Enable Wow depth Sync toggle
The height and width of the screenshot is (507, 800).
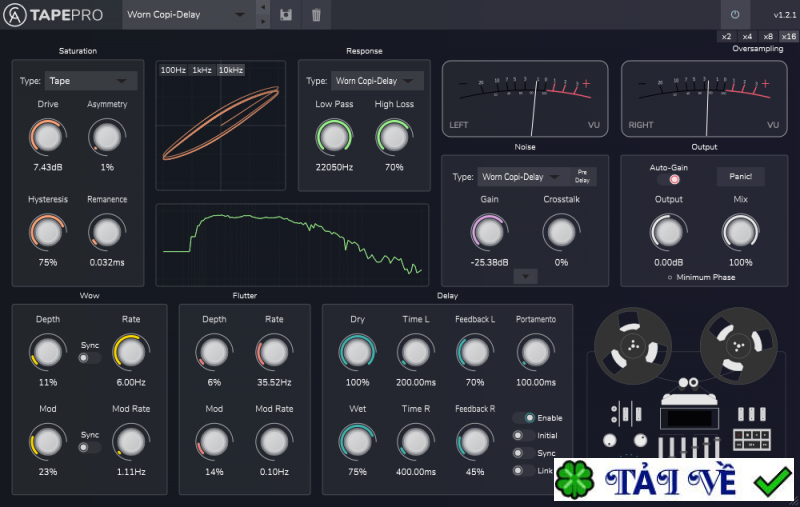pyautogui.click(x=89, y=358)
